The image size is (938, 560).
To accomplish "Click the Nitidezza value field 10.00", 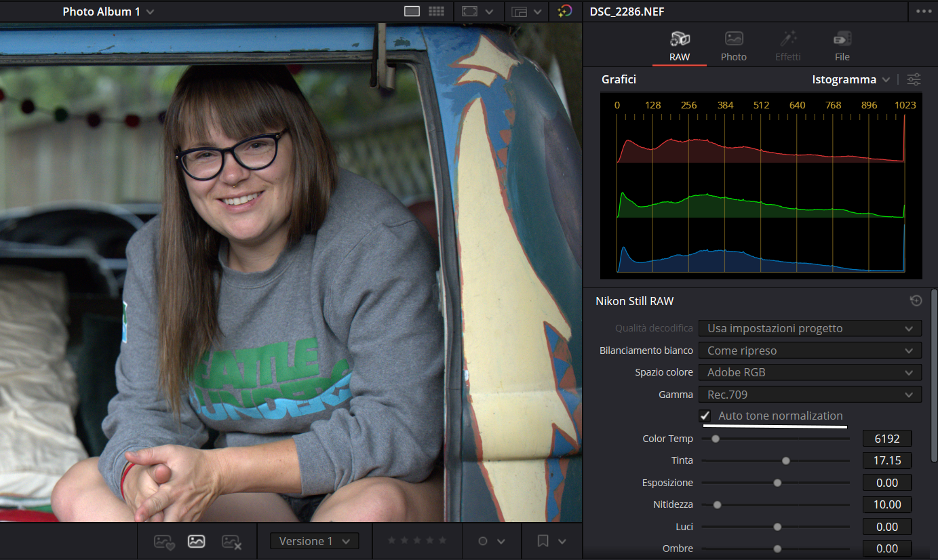I will click(x=887, y=504).
